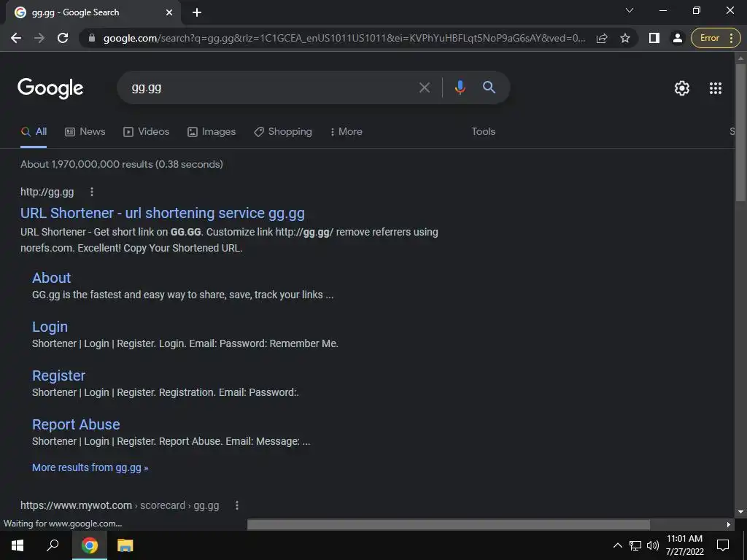Click the Error update button
Screen dimensions: 747x560
[x=716, y=38]
